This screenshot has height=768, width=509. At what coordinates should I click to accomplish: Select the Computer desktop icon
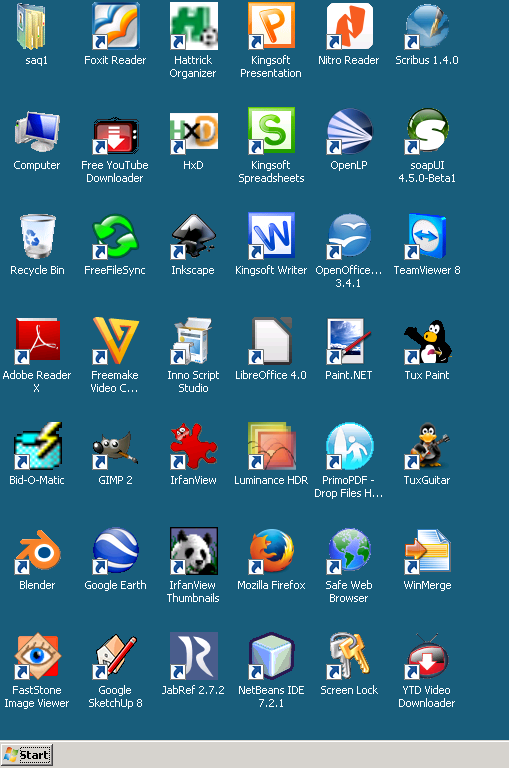point(37,130)
